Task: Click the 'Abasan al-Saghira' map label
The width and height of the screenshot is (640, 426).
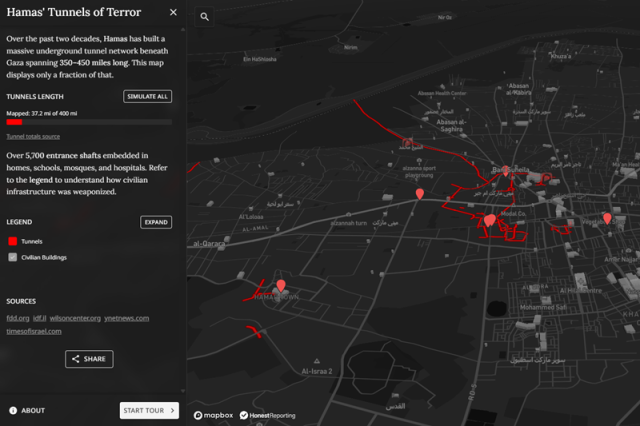Action: tap(451, 125)
